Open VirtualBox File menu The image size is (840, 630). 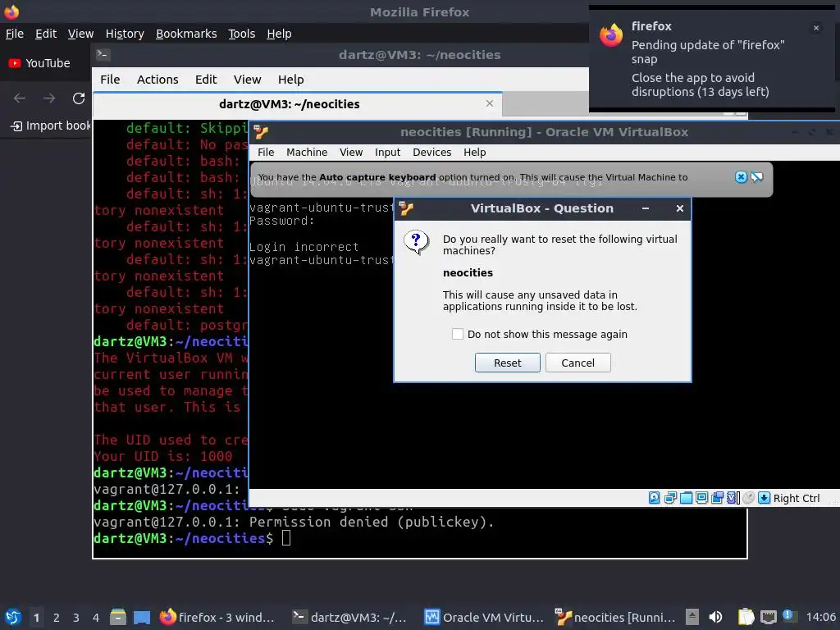(x=266, y=152)
